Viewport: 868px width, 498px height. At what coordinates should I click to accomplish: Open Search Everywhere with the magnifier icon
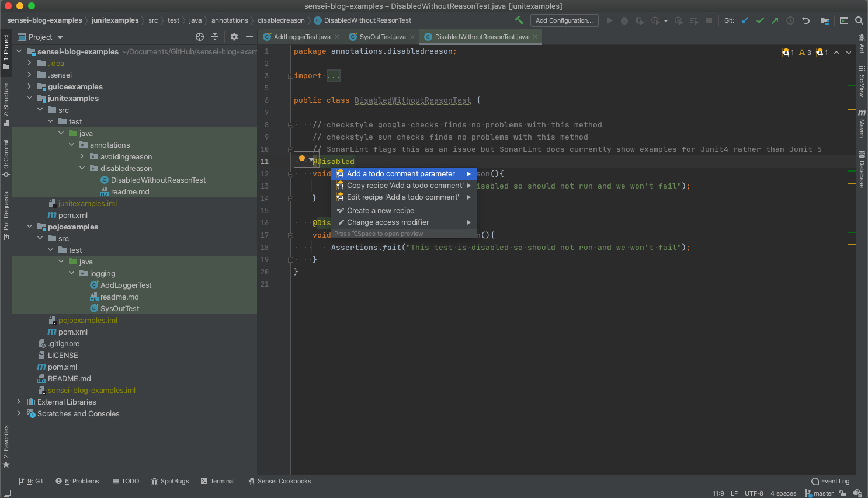tap(859, 19)
